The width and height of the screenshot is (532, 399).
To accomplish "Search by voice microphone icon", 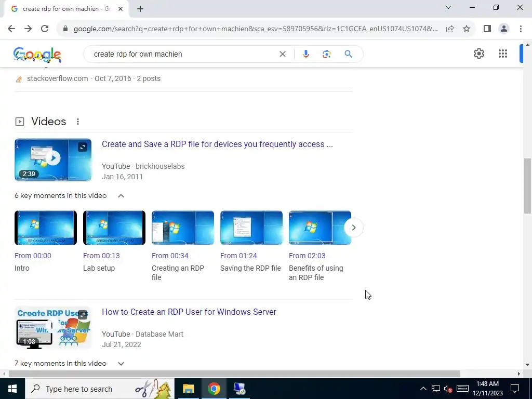I will 305,54.
